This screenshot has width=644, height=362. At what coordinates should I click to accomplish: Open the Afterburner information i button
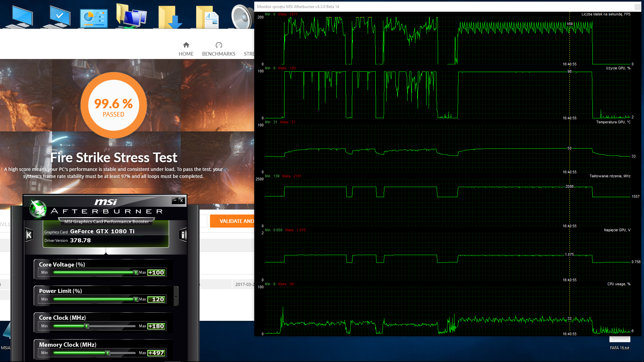point(183,235)
